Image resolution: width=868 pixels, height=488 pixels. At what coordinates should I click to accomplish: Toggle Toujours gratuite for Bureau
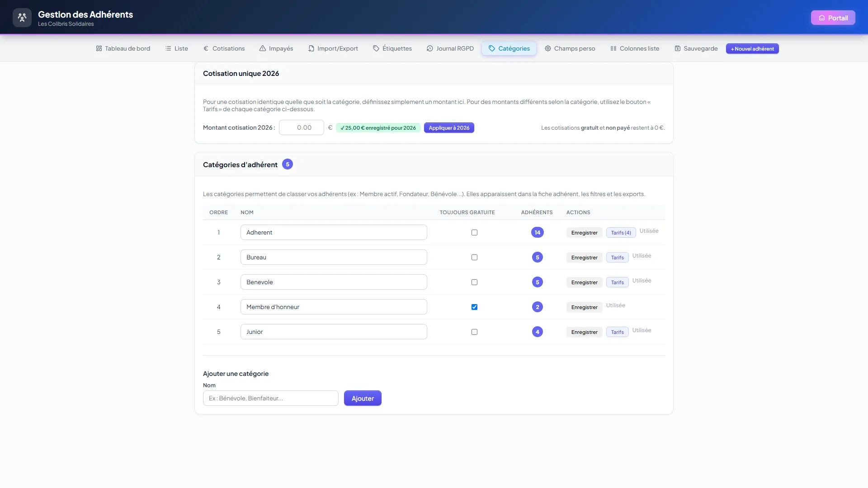pyautogui.click(x=474, y=257)
